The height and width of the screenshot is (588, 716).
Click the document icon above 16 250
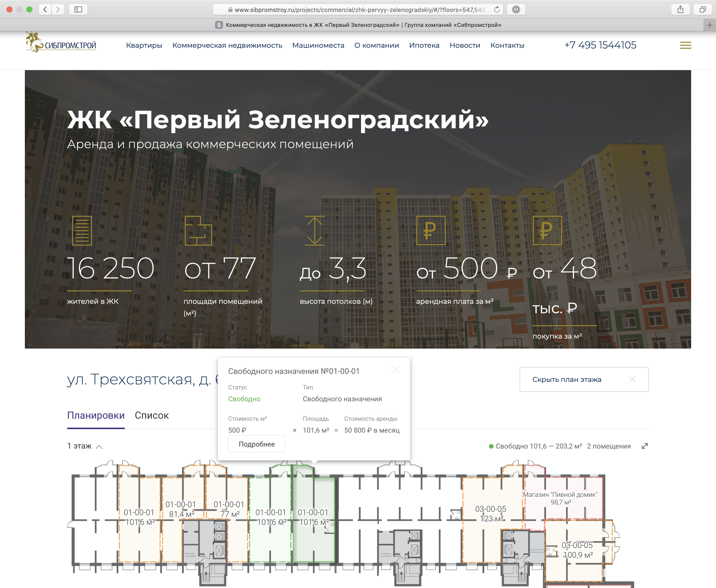[x=82, y=231]
